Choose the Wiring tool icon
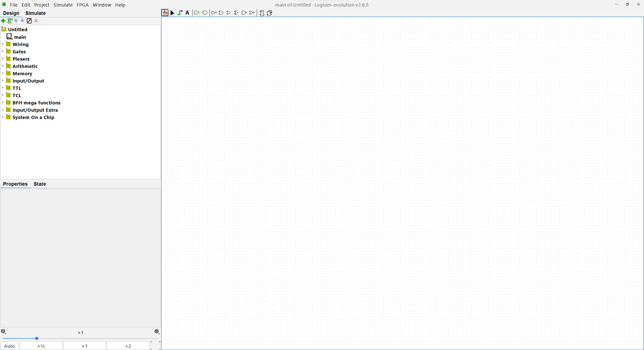644x350 pixels. point(180,13)
